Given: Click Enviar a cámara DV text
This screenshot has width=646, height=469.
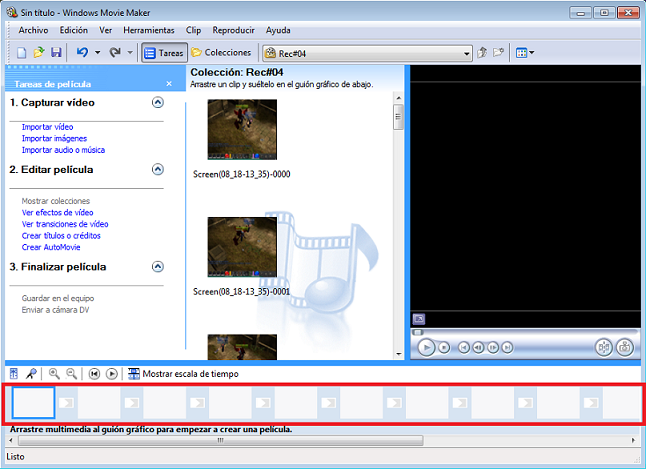Looking at the screenshot, I should pos(55,310).
